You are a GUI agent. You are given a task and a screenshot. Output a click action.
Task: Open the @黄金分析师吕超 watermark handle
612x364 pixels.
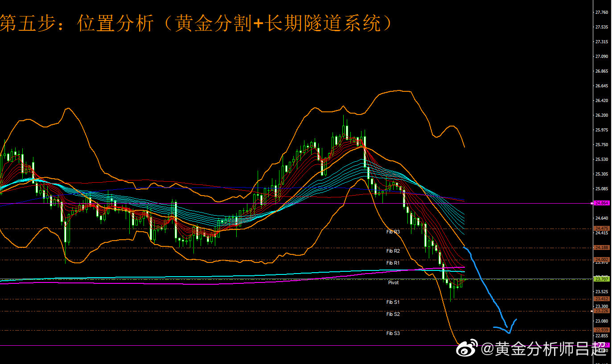543,349
